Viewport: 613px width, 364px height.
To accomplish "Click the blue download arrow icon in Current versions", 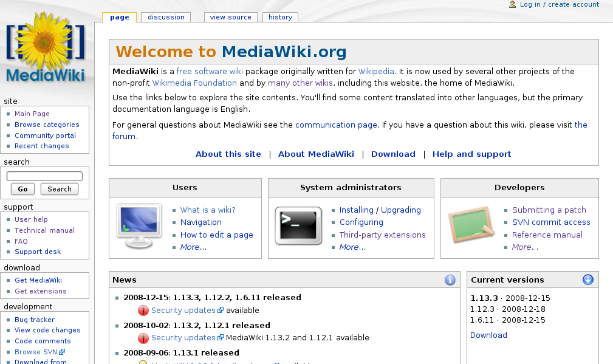I will [x=588, y=280].
